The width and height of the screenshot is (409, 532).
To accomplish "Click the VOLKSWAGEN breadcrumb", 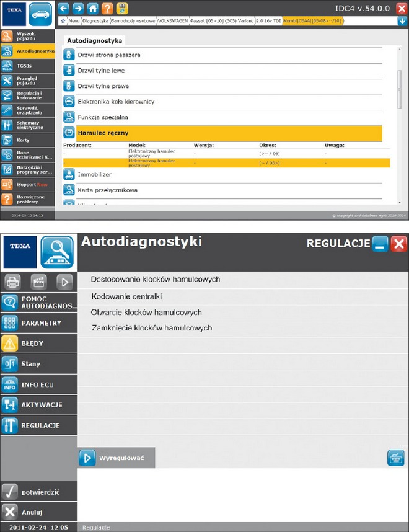I will click(173, 21).
